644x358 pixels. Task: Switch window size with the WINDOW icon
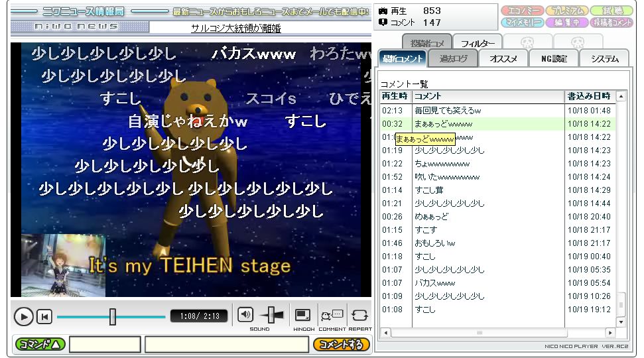click(303, 315)
